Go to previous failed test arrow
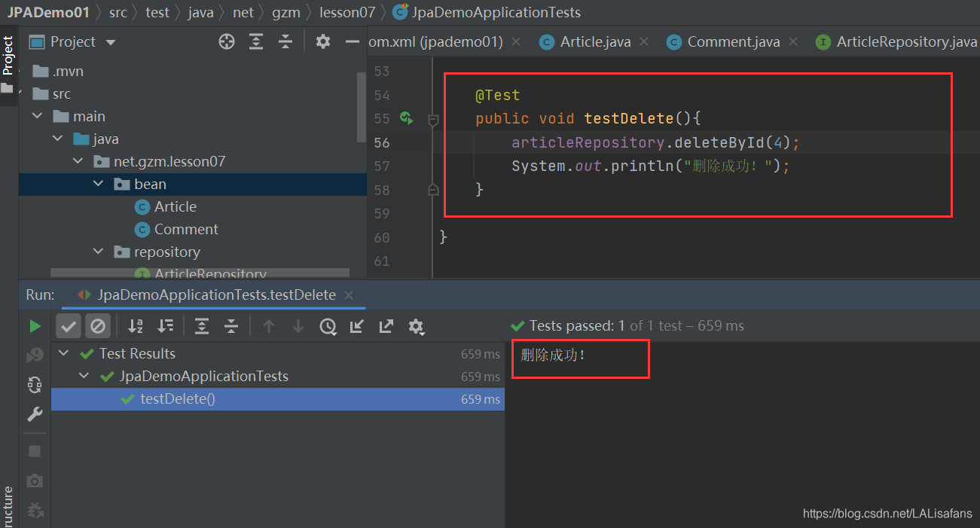 tap(269, 326)
